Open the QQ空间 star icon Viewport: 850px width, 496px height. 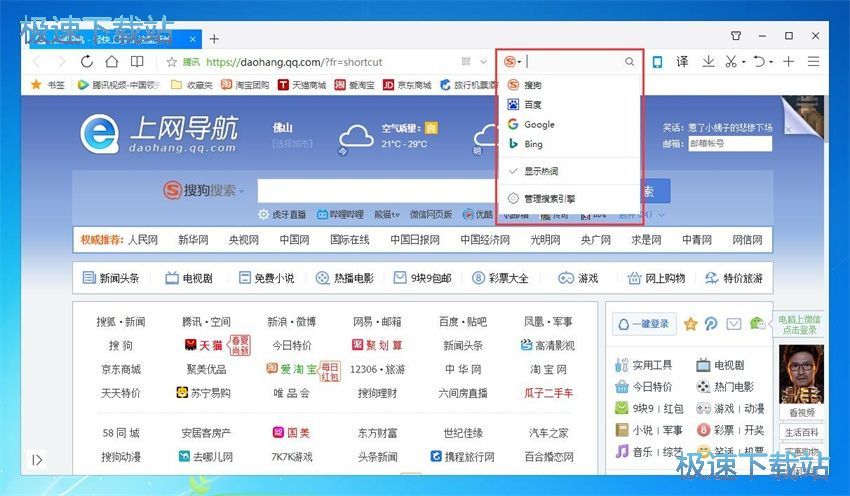click(x=690, y=324)
